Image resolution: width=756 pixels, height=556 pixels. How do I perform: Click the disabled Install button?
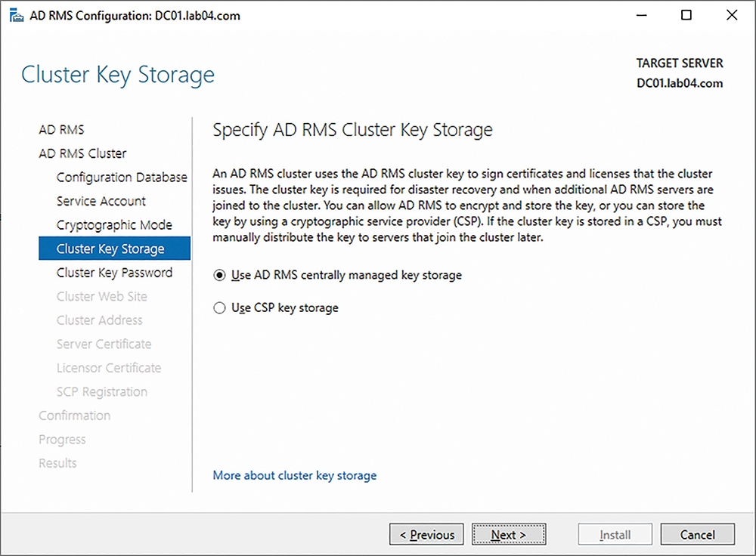pyautogui.click(x=615, y=534)
